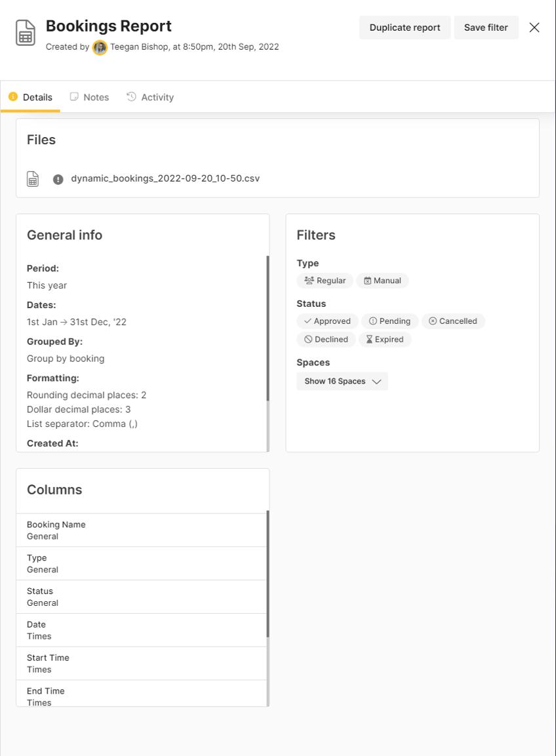Viewport: 556px width, 756px height.
Task: Open the Activity tab
Action: 156,96
